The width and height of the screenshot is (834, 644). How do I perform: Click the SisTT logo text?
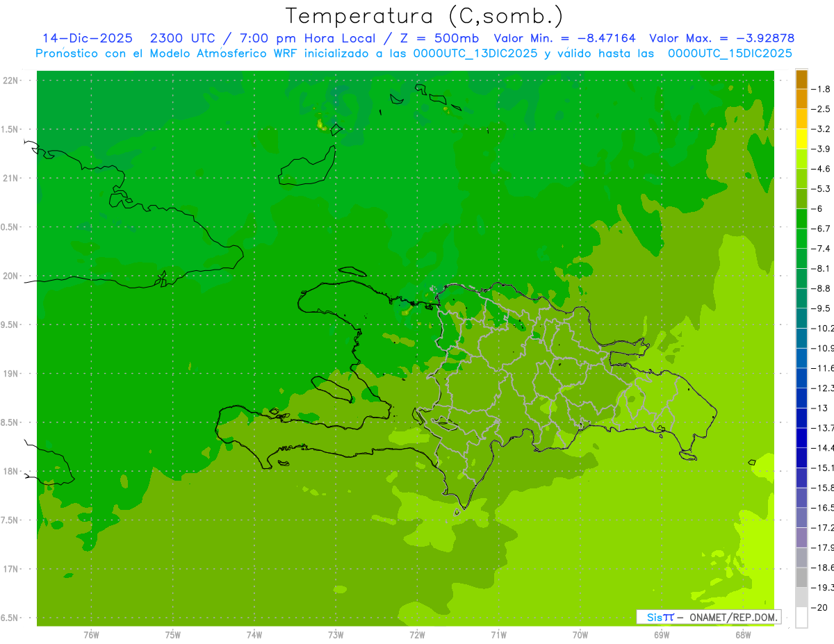click(660, 617)
